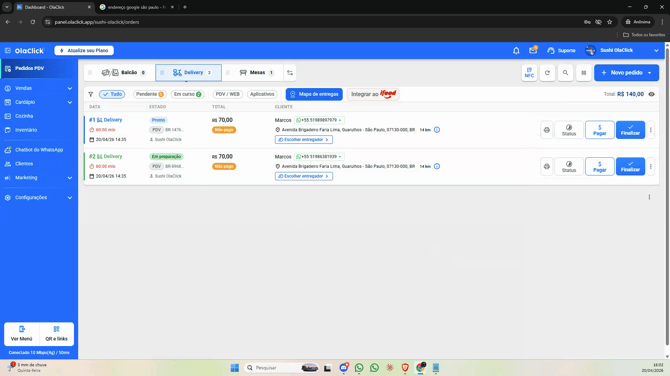
Task: Open a new browser tab
Action: pos(185,7)
